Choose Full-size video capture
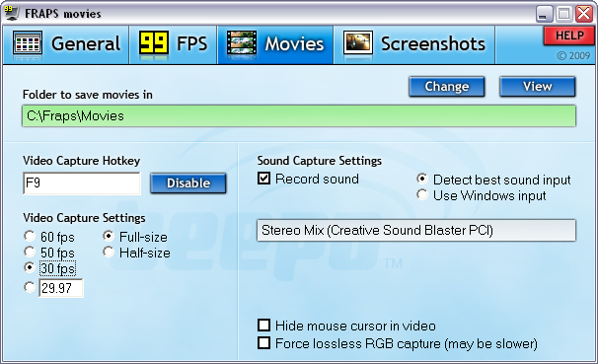The height and width of the screenshot is (364, 598). pyautogui.click(x=109, y=237)
